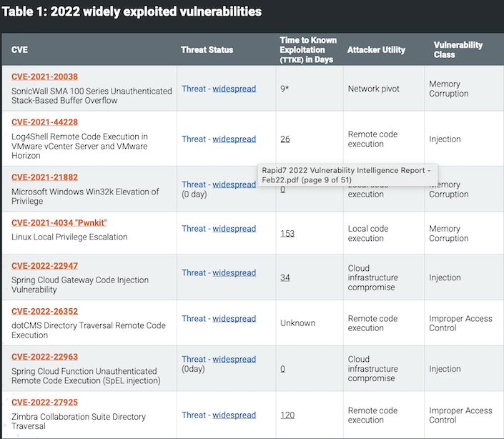Click the SonicWall row's Threat widespread link
Image resolution: width=504 pixels, height=439 pixels.
point(234,89)
